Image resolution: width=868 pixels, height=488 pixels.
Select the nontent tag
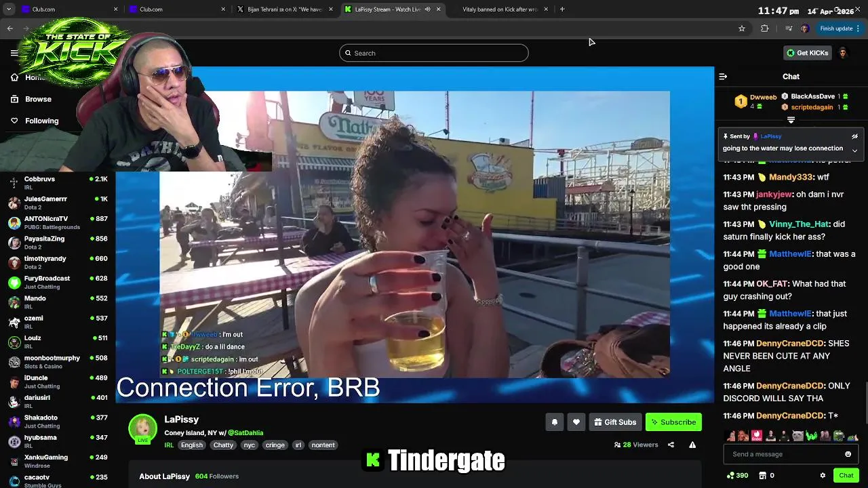pyautogui.click(x=323, y=445)
